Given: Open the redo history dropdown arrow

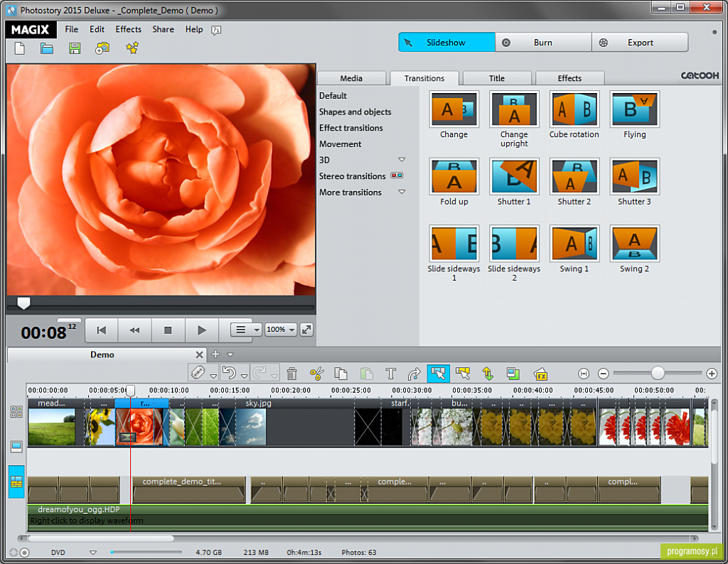Looking at the screenshot, I should pyautogui.click(x=275, y=376).
